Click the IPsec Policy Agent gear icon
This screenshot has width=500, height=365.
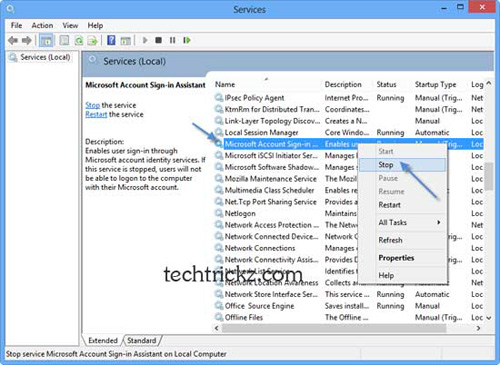219,98
